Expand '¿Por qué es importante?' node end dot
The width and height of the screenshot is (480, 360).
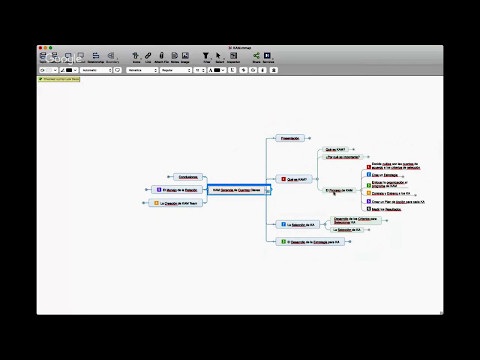(368, 157)
